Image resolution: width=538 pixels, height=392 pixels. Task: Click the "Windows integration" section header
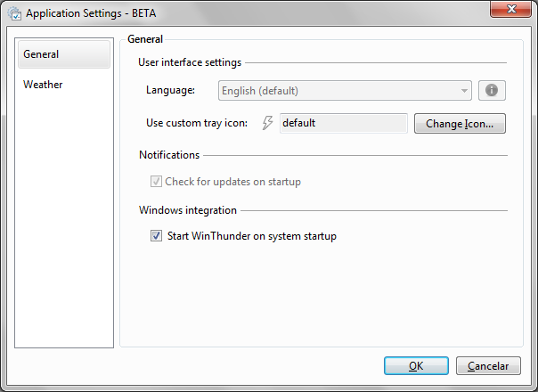coord(188,210)
